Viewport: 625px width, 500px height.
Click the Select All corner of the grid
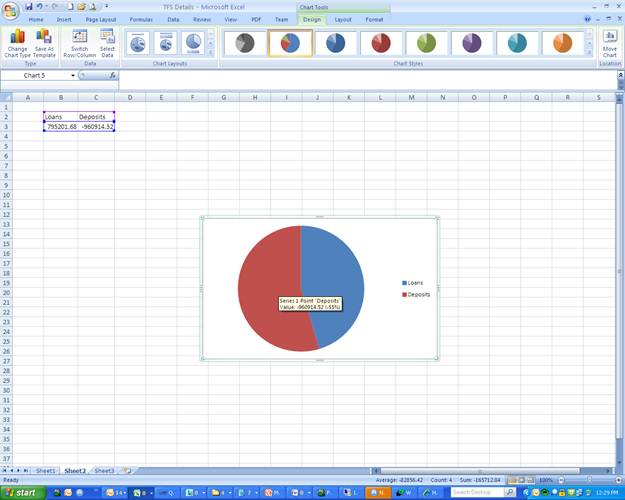click(x=6, y=97)
